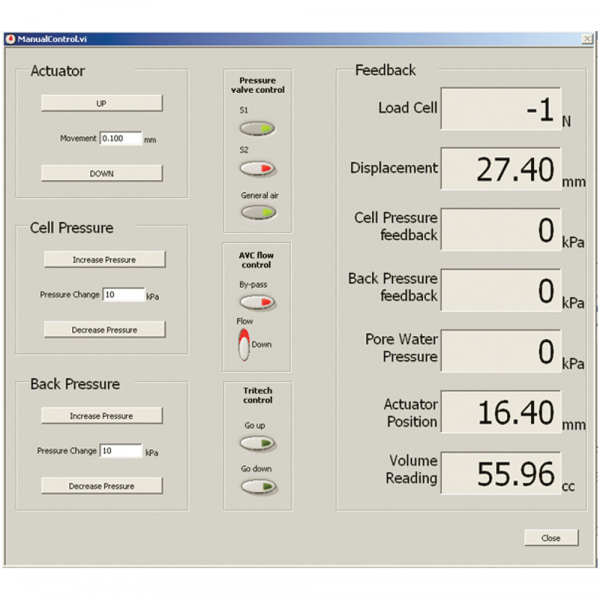Viewport: 600px width, 600px height.
Task: Toggle the S1 pressure valve indicator
Action: pos(257,129)
